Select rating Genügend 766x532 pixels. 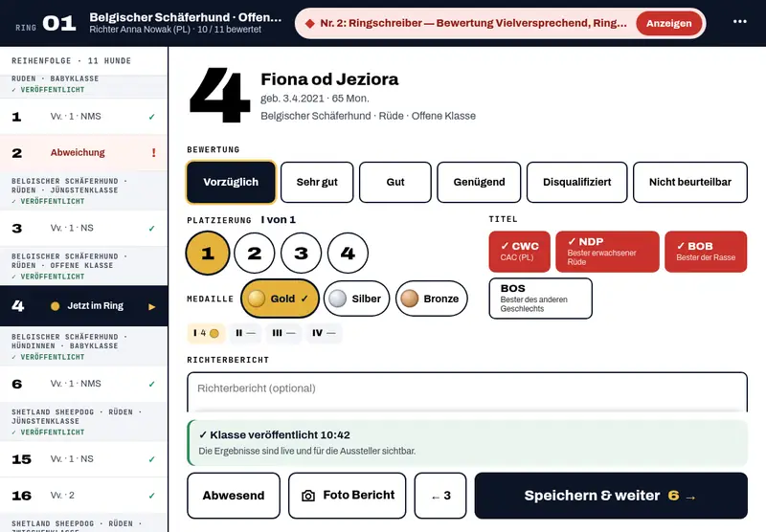click(x=480, y=182)
